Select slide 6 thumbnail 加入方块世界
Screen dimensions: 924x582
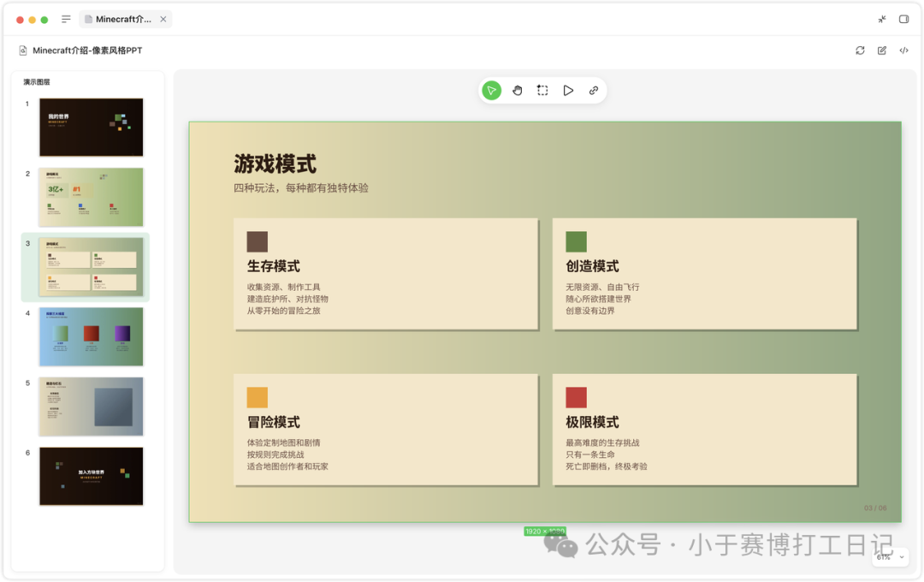[x=92, y=477]
